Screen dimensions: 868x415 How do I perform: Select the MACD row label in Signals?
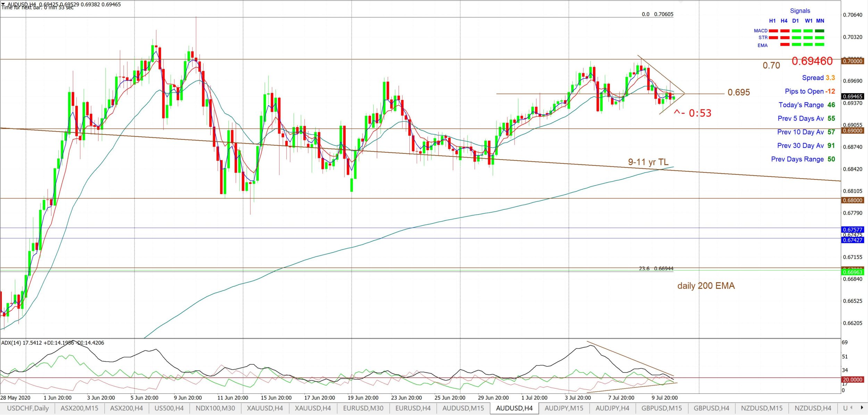pos(760,31)
